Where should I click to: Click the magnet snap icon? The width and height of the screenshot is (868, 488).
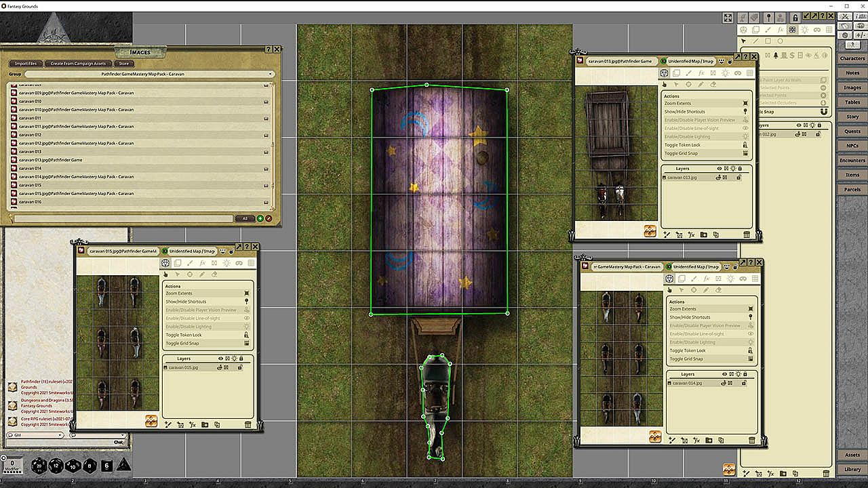(823, 111)
